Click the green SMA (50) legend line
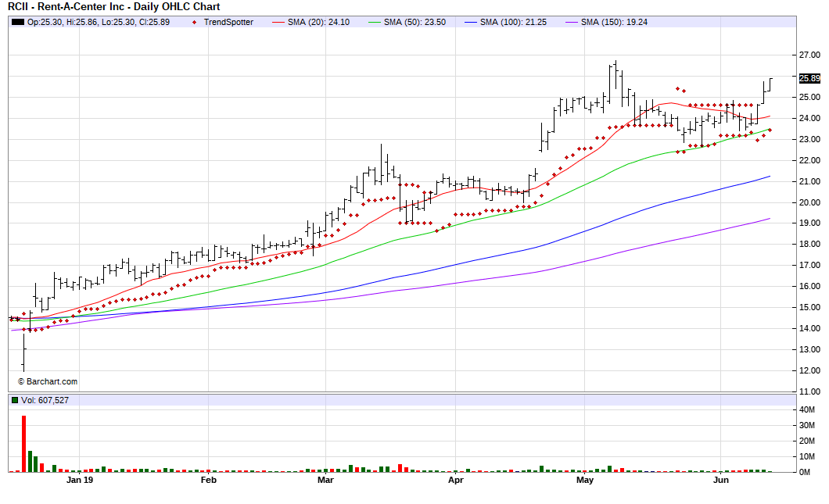The height and width of the screenshot is (504, 829). [x=375, y=22]
